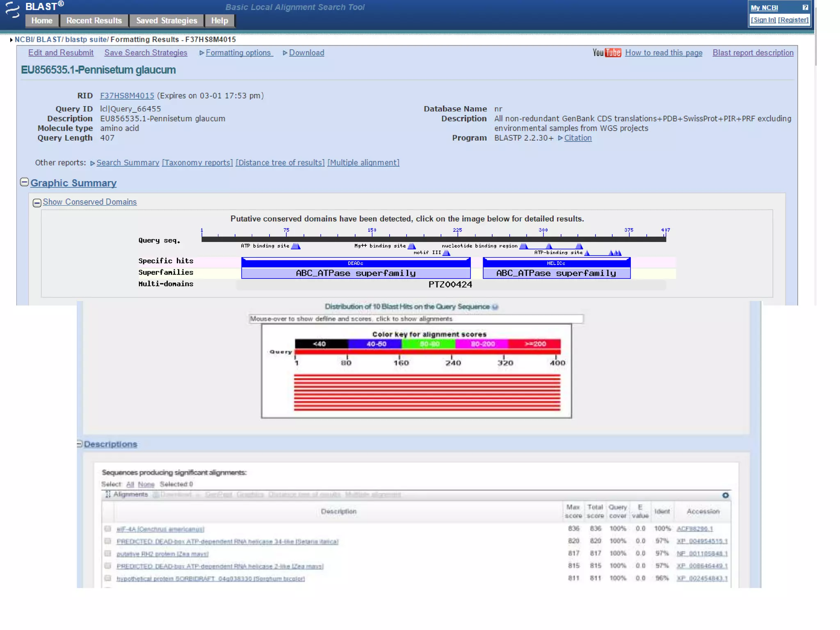Check the eIF-4A Cenchrus americanus row checkbox
Screen dimensions: 840x630
[107, 529]
